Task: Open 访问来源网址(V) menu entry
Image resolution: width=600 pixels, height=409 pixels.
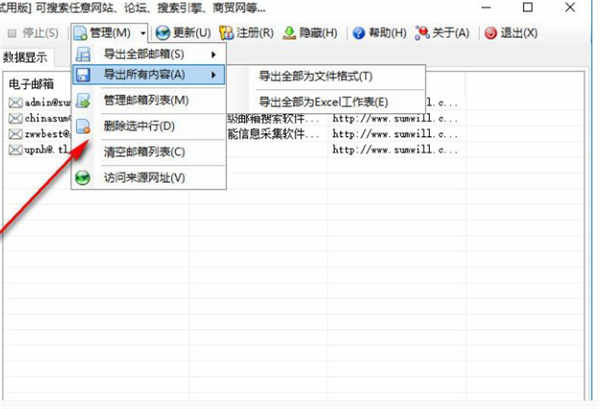Action: click(x=144, y=178)
